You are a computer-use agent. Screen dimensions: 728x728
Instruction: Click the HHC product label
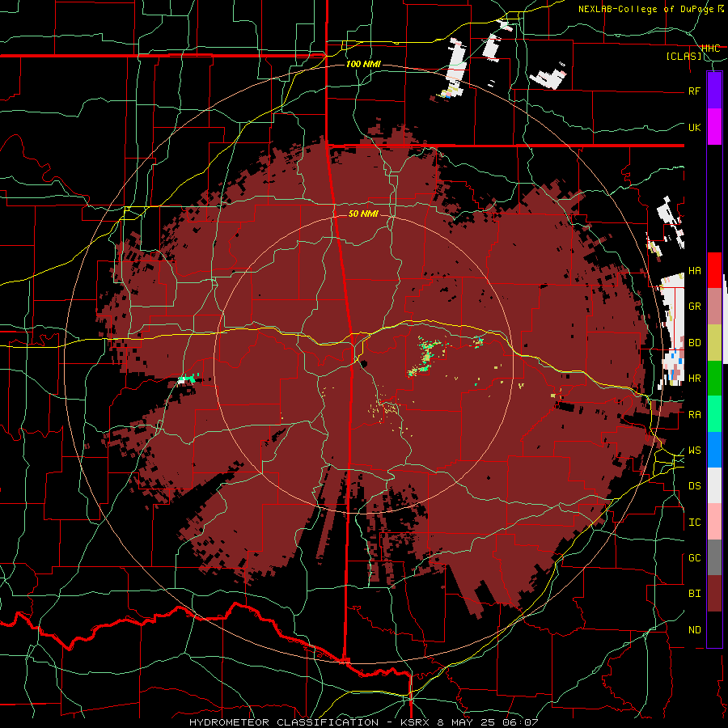pyautogui.click(x=710, y=49)
